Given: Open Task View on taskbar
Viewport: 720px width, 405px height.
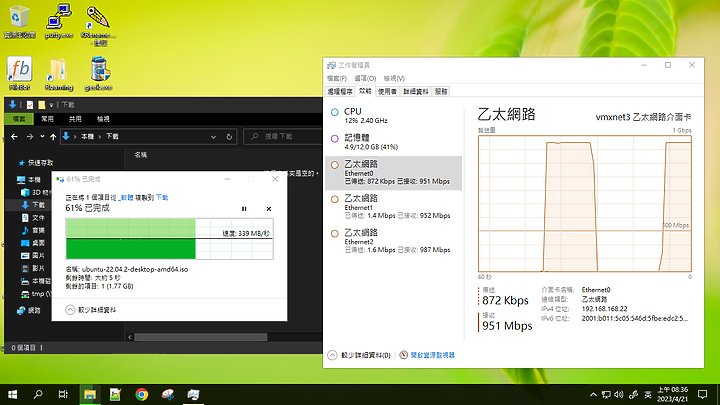Looking at the screenshot, I should click(x=63, y=394).
